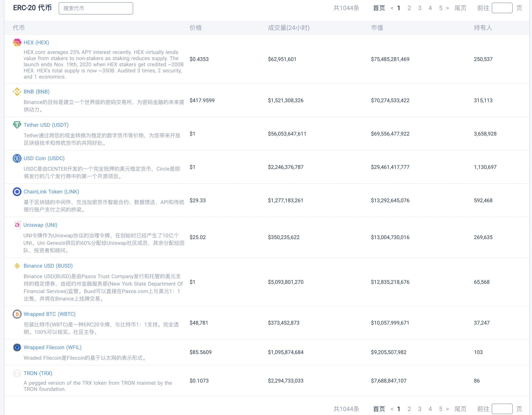Click the ChainLink token logo icon
The image size is (532, 415).
(x=17, y=192)
